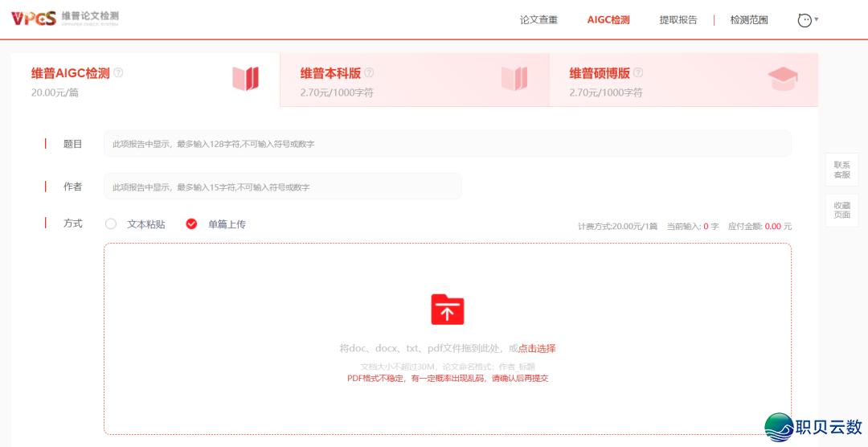Image resolution: width=868 pixels, height=447 pixels.
Task: Click the user avatar face icon
Action: tap(805, 20)
